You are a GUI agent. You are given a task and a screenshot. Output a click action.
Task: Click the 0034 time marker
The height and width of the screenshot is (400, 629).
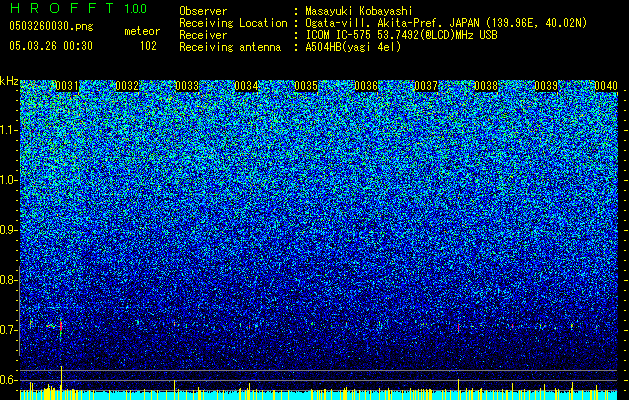246,86
